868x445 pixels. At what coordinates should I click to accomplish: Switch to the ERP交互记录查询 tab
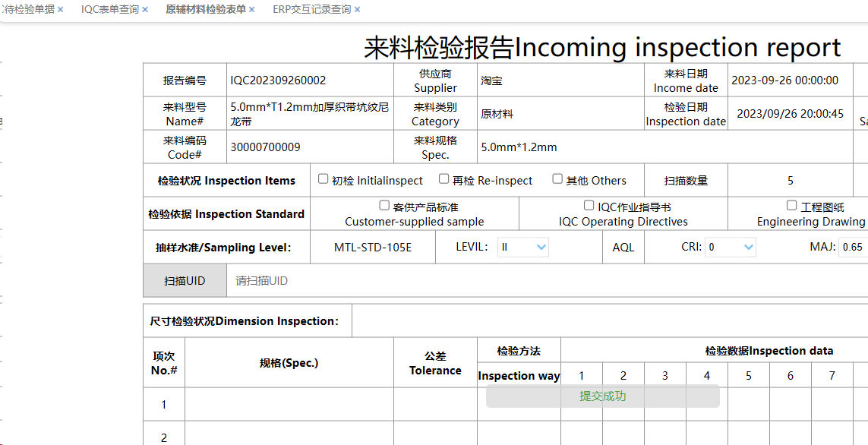[x=311, y=10]
